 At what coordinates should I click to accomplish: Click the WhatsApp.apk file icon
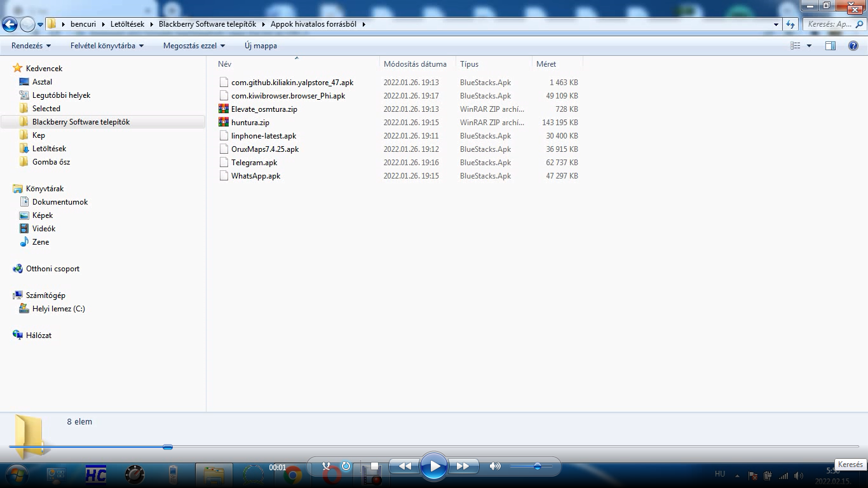coord(223,176)
